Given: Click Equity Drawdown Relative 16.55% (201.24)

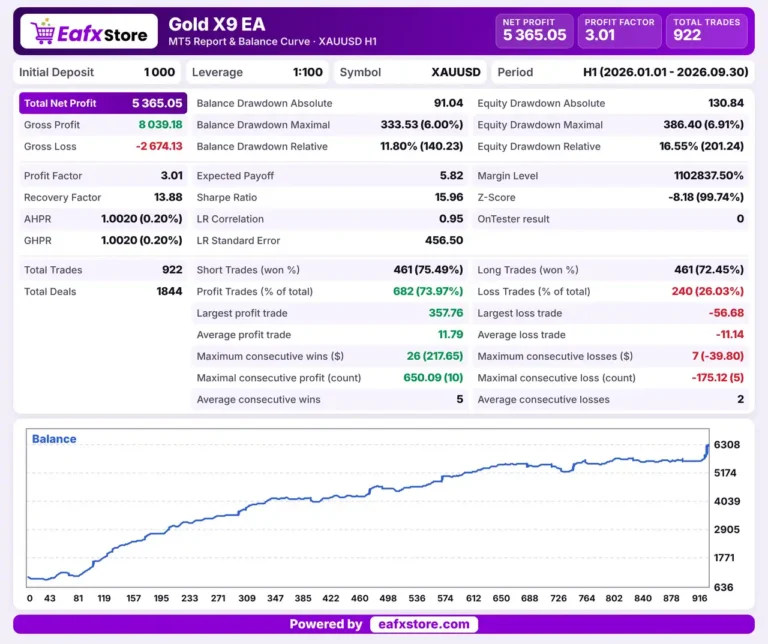Looking at the screenshot, I should pos(701,146).
